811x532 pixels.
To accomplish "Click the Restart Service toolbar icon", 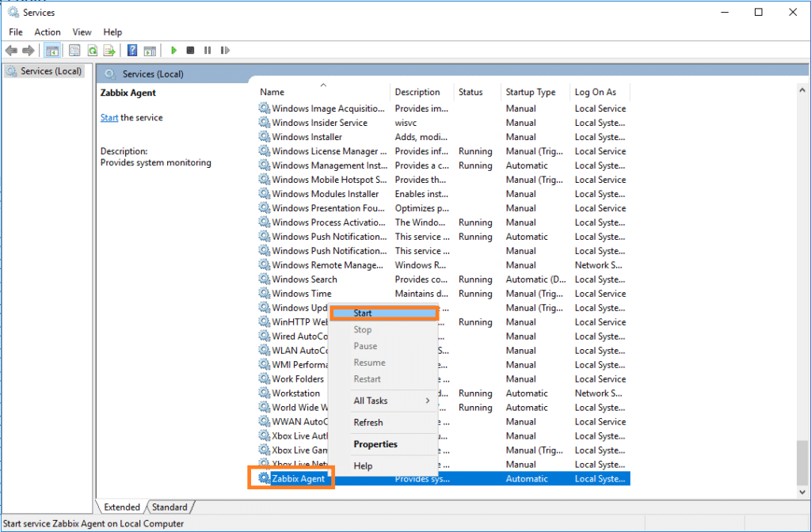I will [x=225, y=51].
